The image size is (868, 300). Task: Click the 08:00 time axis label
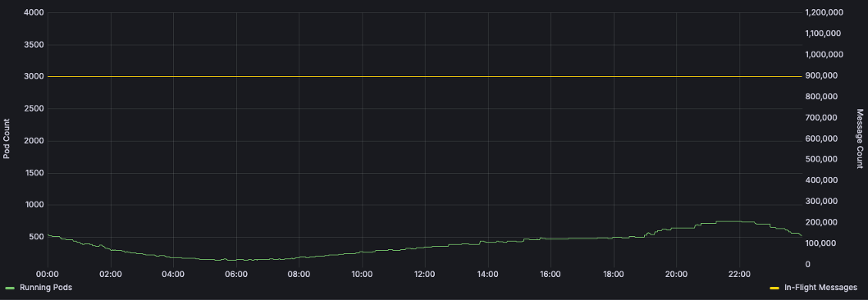299,274
